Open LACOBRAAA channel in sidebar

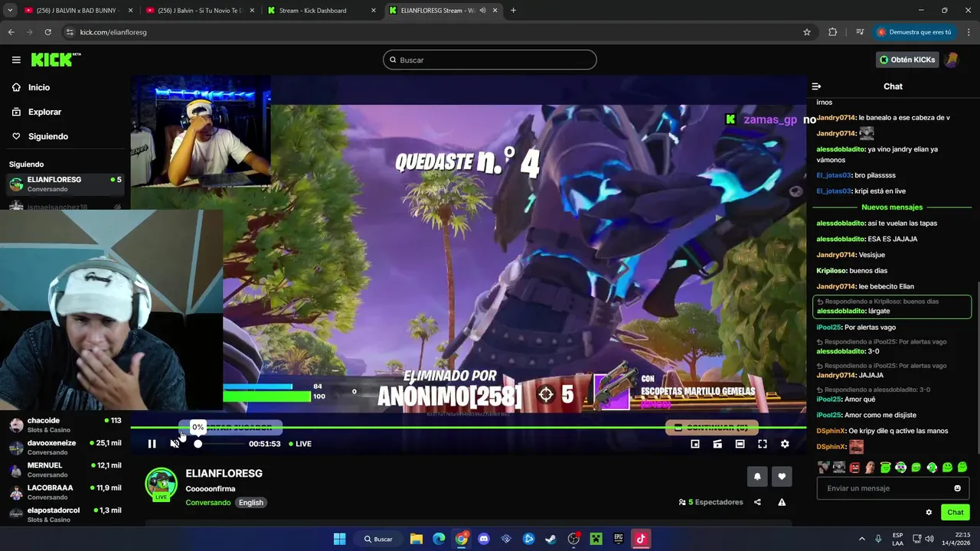(x=64, y=492)
